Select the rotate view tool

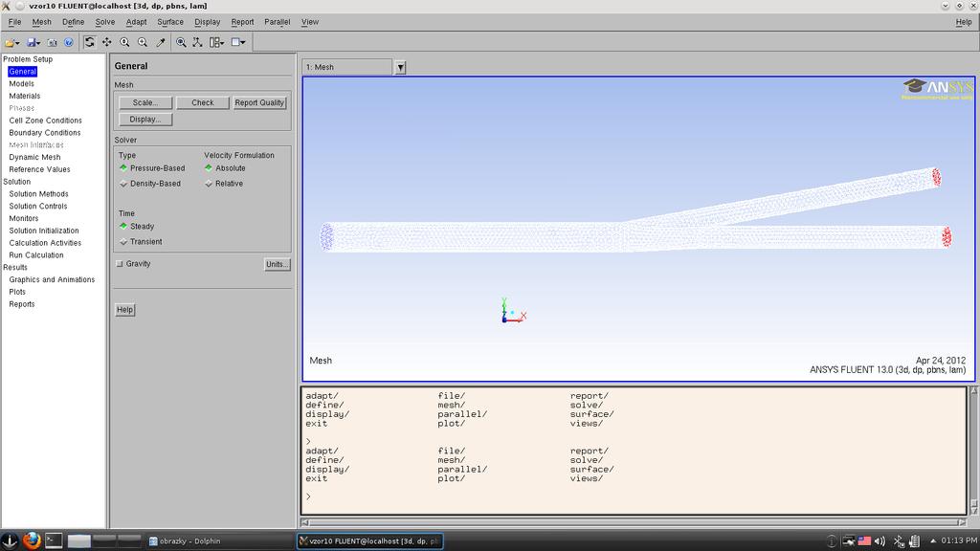coord(89,42)
